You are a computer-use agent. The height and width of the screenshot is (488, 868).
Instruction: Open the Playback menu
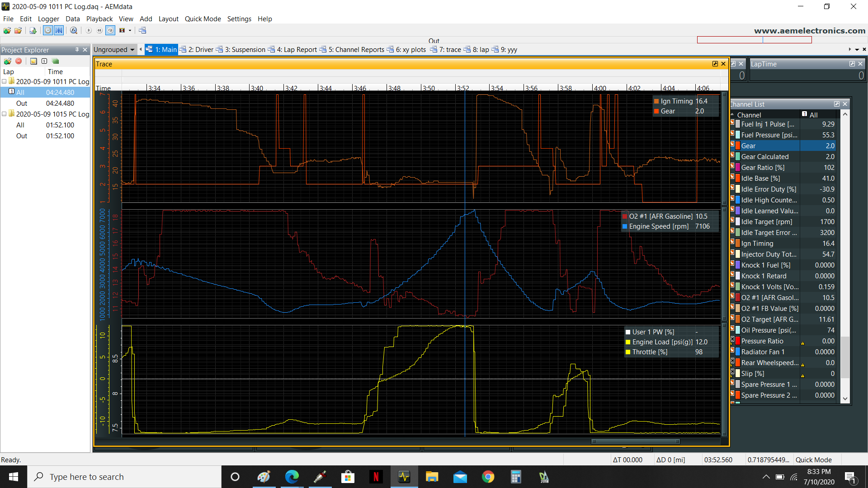(x=99, y=19)
